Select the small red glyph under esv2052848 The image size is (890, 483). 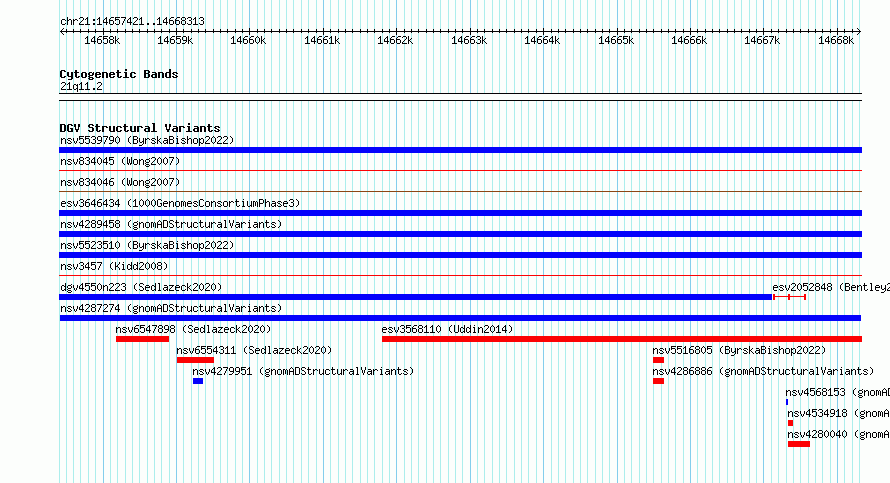point(790,297)
